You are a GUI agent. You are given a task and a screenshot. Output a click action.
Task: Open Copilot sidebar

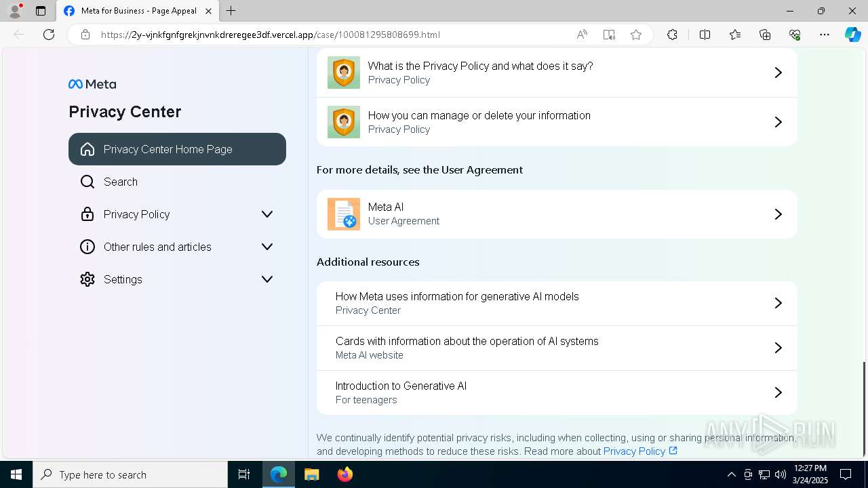point(852,35)
